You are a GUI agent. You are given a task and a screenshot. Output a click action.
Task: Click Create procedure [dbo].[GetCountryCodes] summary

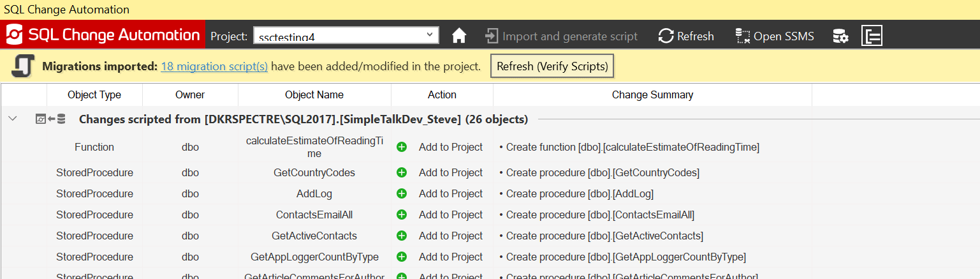click(x=599, y=172)
